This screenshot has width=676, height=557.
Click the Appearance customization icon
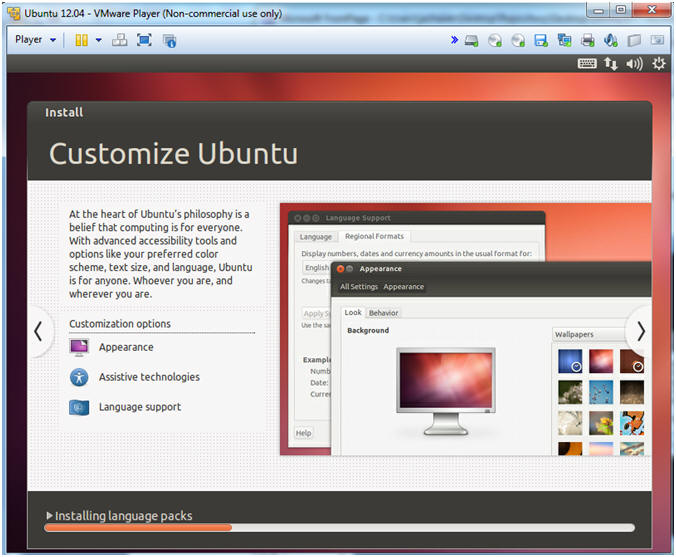pyautogui.click(x=79, y=347)
